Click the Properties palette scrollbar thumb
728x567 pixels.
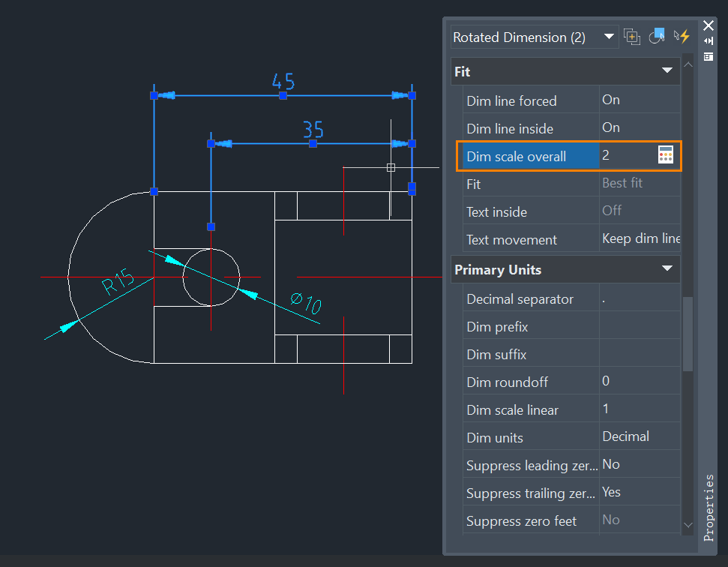(x=688, y=334)
